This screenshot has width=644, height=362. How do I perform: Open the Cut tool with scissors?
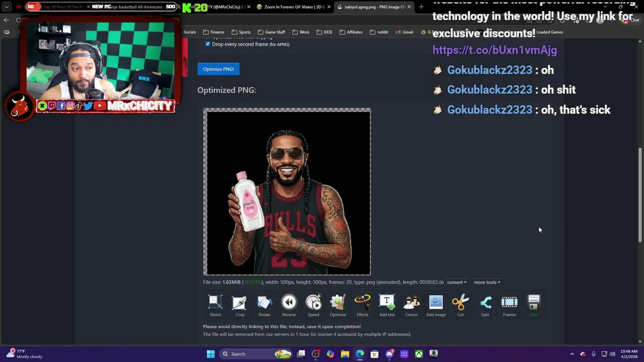point(460,306)
